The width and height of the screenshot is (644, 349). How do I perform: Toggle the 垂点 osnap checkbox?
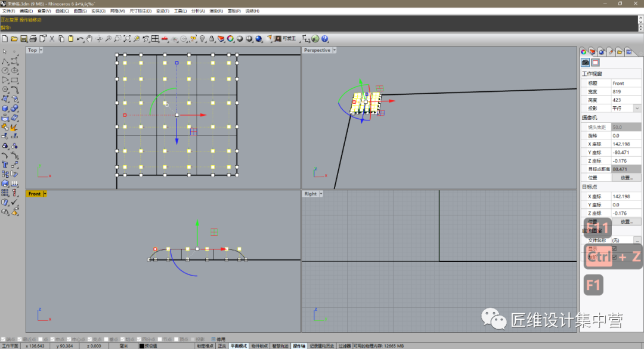coord(106,339)
